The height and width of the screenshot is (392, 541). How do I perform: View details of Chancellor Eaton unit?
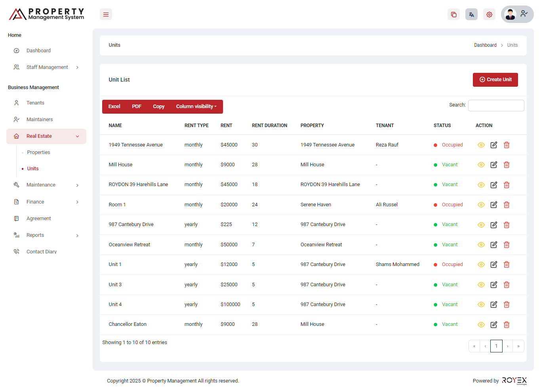[481, 325]
